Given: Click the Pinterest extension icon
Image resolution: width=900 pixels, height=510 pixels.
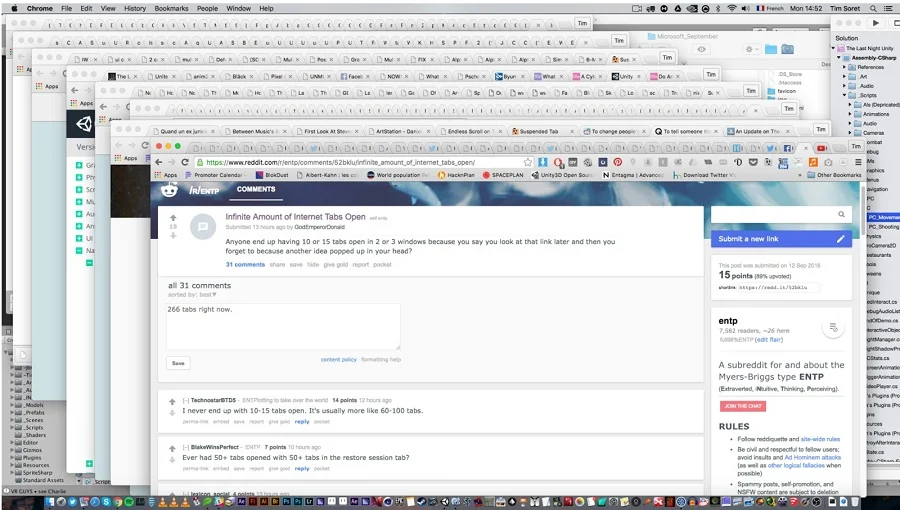Looking at the screenshot, I should point(617,161).
